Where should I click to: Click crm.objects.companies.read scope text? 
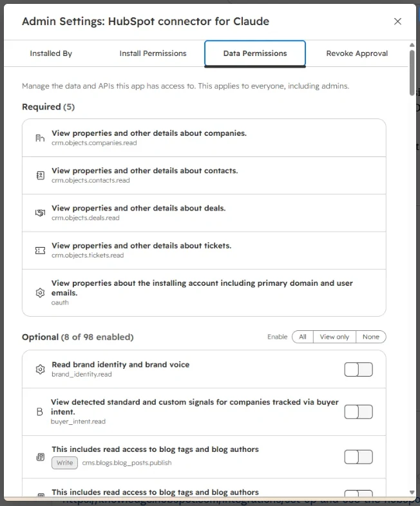[x=94, y=143]
